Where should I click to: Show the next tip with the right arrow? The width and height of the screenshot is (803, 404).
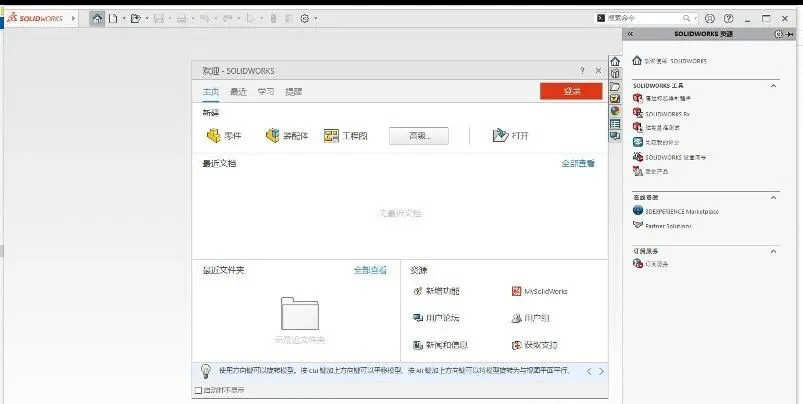pyautogui.click(x=601, y=371)
